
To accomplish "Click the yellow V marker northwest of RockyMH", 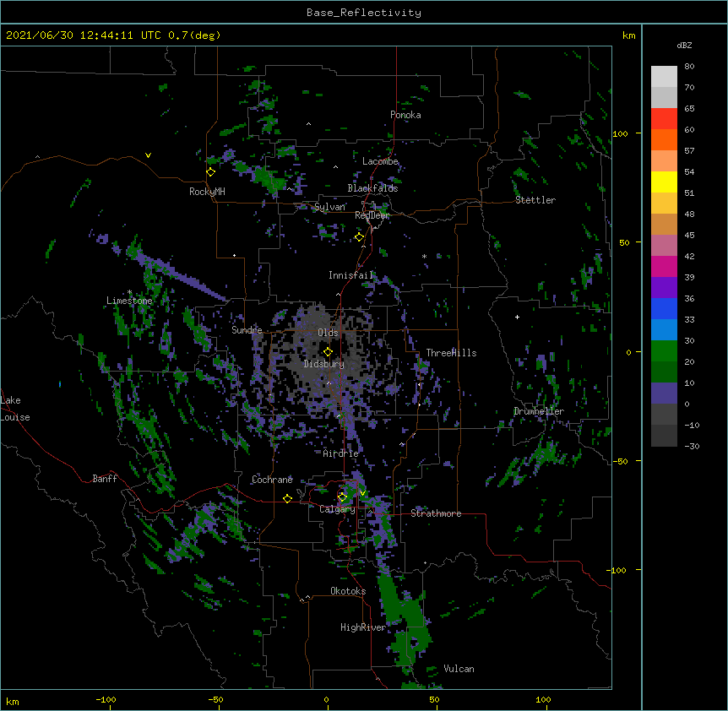I will (x=148, y=155).
